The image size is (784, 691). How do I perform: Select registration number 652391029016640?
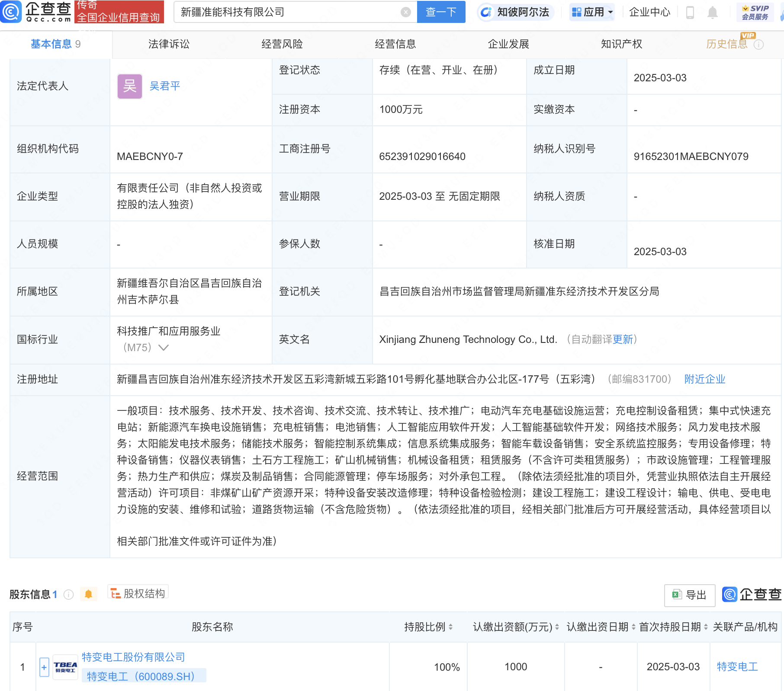pyautogui.click(x=422, y=157)
